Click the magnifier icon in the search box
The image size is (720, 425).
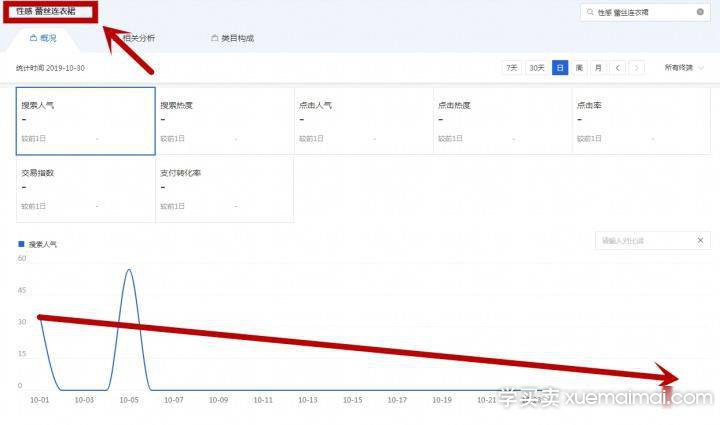[590, 12]
